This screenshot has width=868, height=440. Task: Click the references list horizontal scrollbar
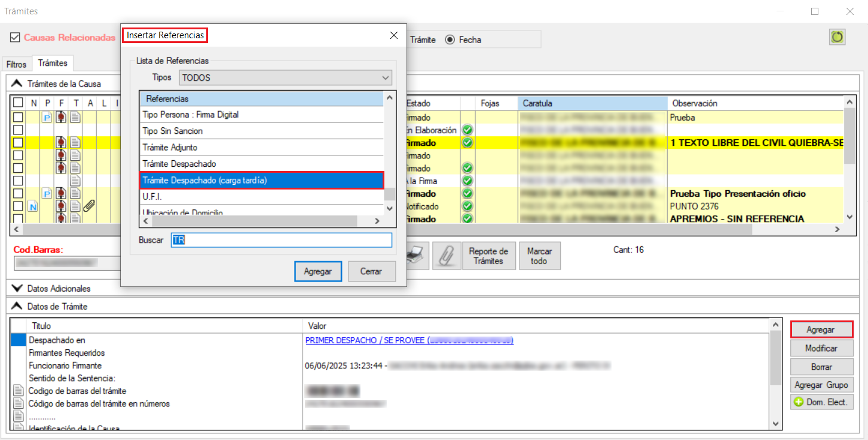(x=254, y=221)
